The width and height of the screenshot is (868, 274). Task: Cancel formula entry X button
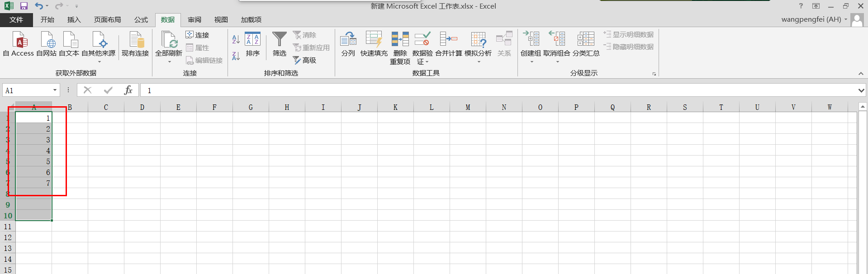(88, 90)
